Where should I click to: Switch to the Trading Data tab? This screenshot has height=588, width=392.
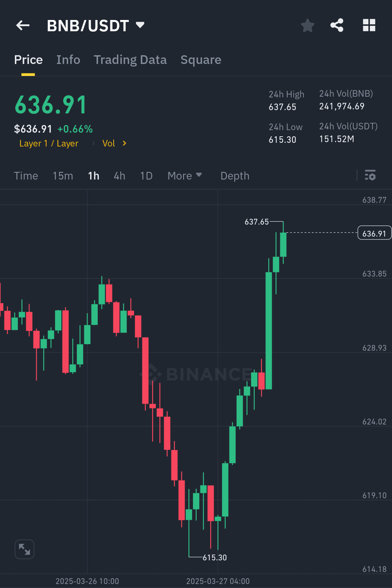click(130, 60)
